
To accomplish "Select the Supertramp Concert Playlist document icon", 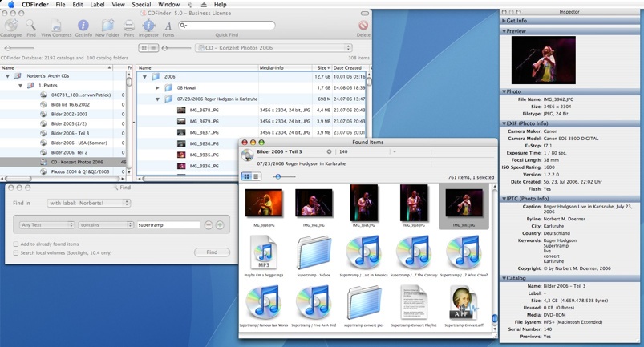I will (x=414, y=303).
